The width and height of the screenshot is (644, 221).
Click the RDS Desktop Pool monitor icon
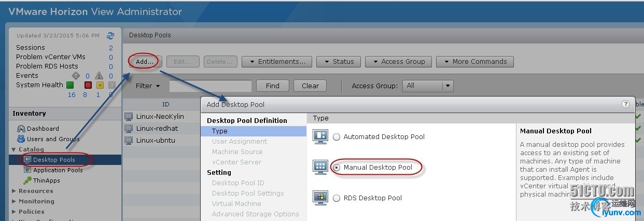pos(320,198)
